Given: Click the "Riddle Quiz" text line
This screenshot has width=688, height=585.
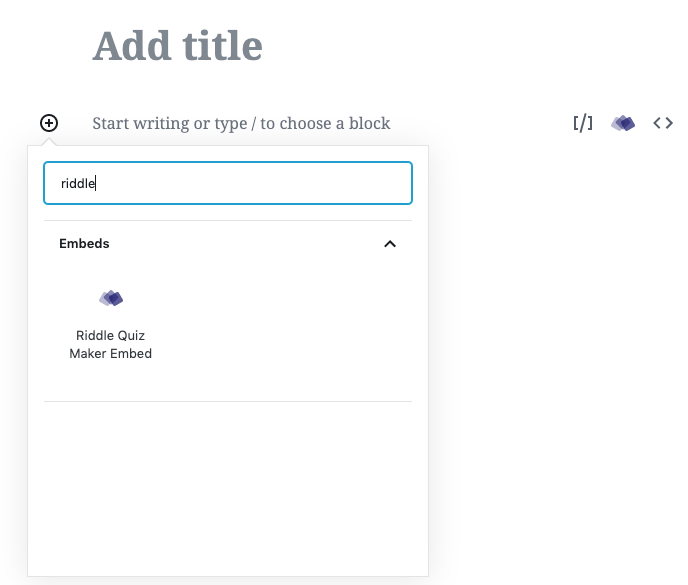Looking at the screenshot, I should [111, 336].
